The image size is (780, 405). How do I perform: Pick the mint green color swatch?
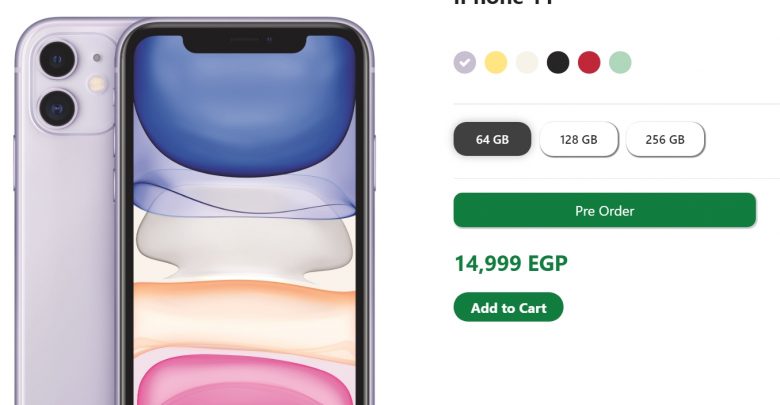pyautogui.click(x=620, y=63)
